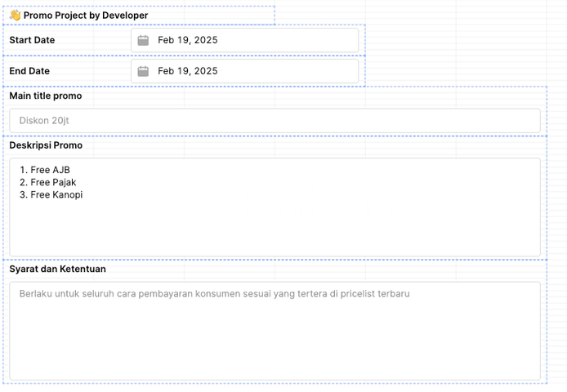The width and height of the screenshot is (567, 392).
Task: Place cursor on the Free Kanopi line
Action: coord(51,194)
